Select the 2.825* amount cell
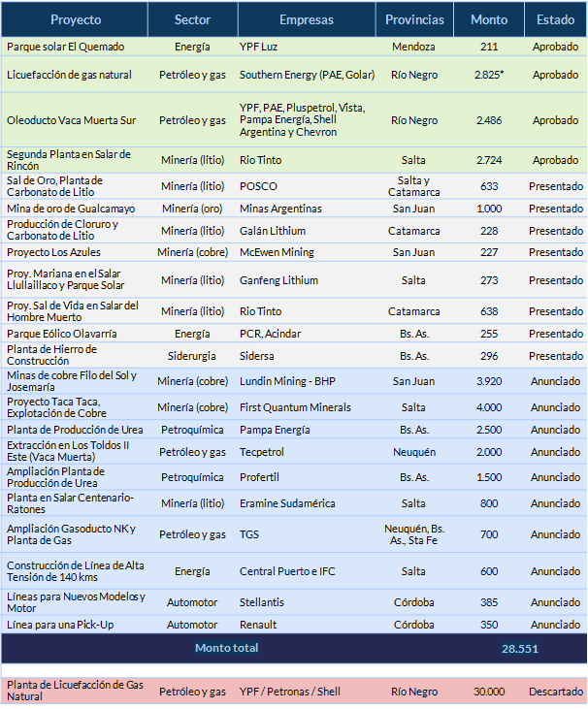Viewport: 588px width, 709px height. pos(489,75)
